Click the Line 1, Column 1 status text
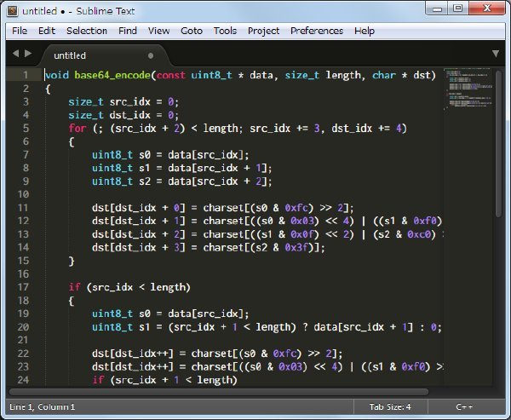 coord(42,406)
